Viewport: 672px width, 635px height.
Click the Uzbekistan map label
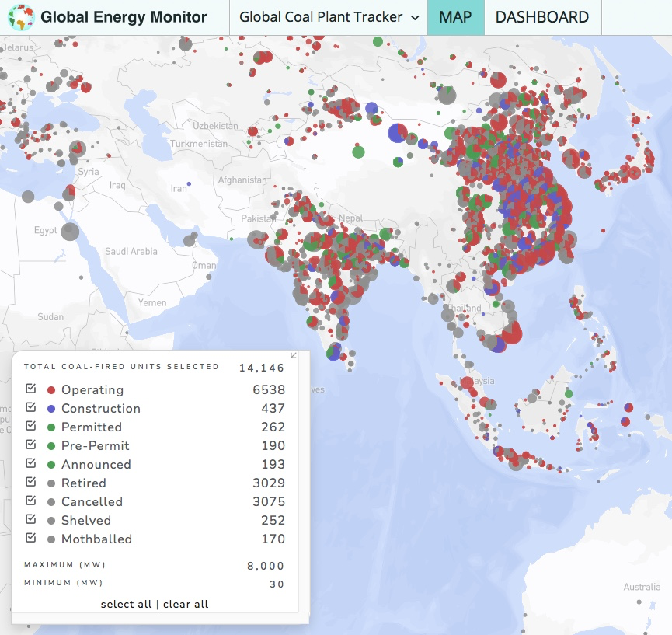click(215, 126)
